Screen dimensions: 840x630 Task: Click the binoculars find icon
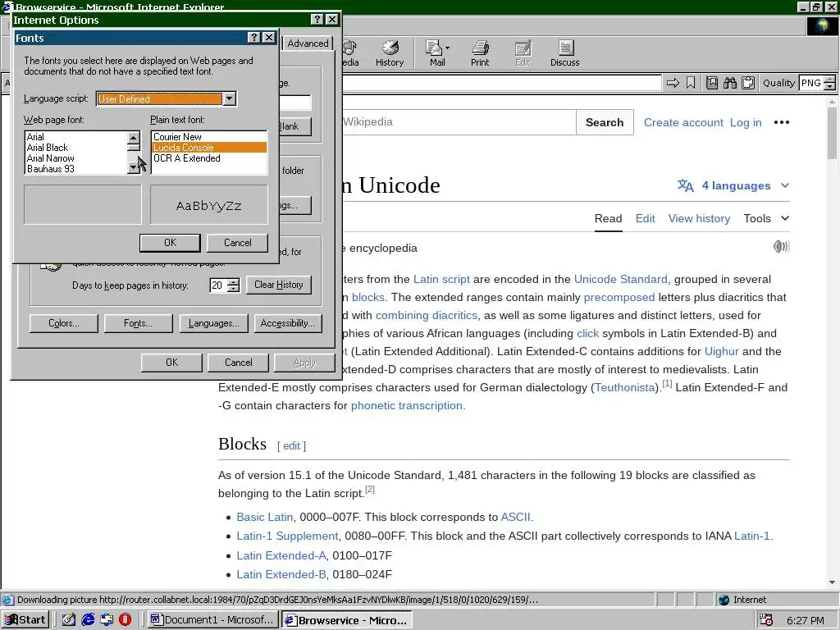click(730, 83)
